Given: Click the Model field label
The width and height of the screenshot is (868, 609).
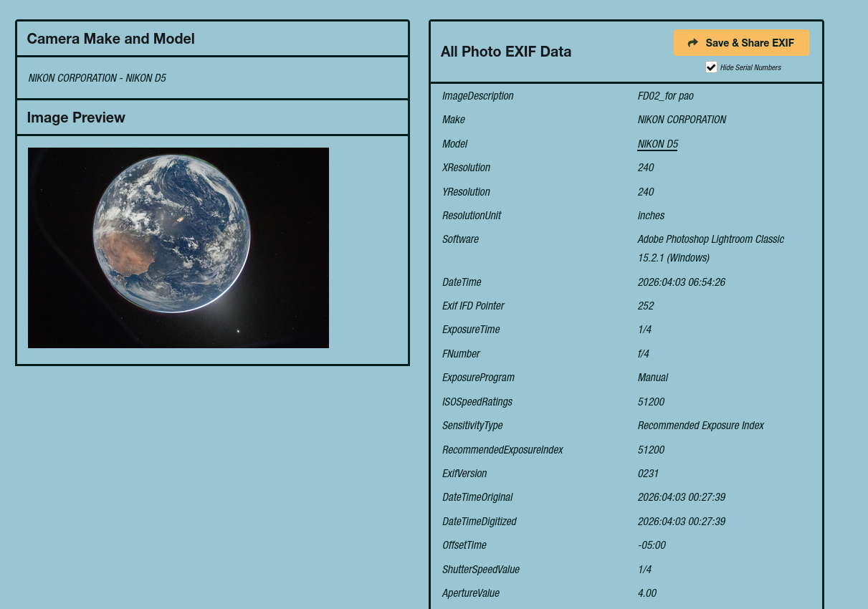Looking at the screenshot, I should [454, 144].
